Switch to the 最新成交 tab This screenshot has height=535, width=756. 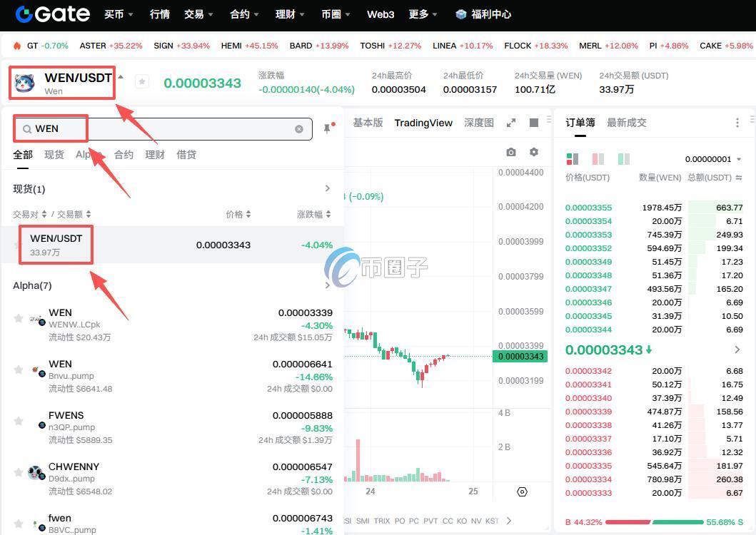coord(626,123)
